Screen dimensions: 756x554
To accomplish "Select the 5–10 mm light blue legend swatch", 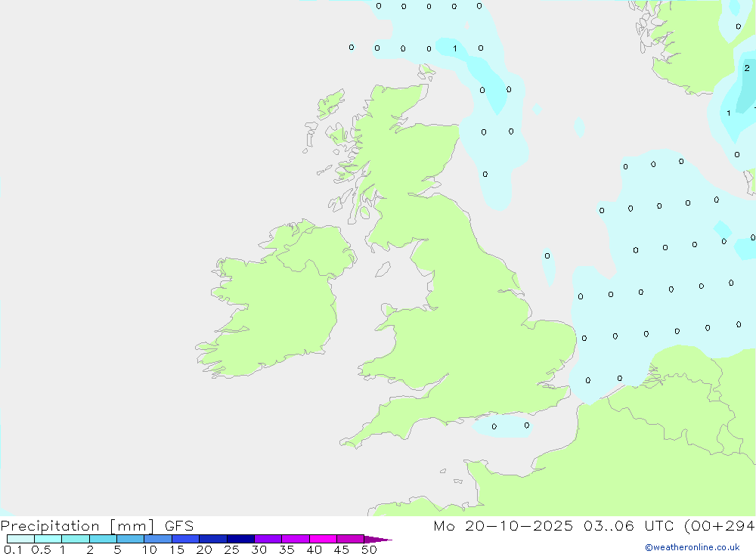I will click(x=131, y=539).
